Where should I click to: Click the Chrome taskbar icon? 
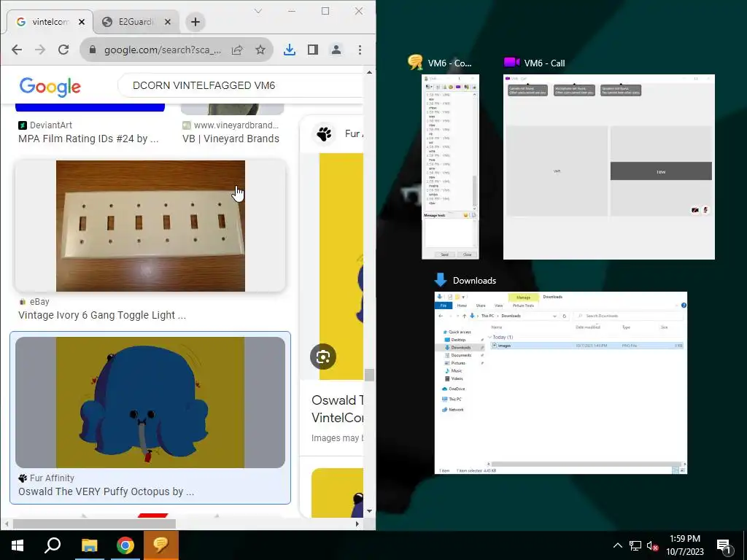125,545
